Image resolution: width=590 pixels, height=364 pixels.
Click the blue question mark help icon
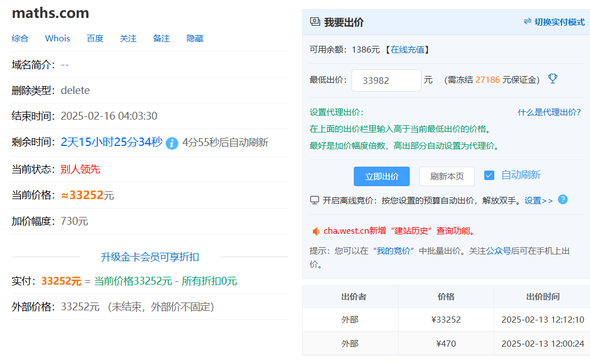pos(563,200)
